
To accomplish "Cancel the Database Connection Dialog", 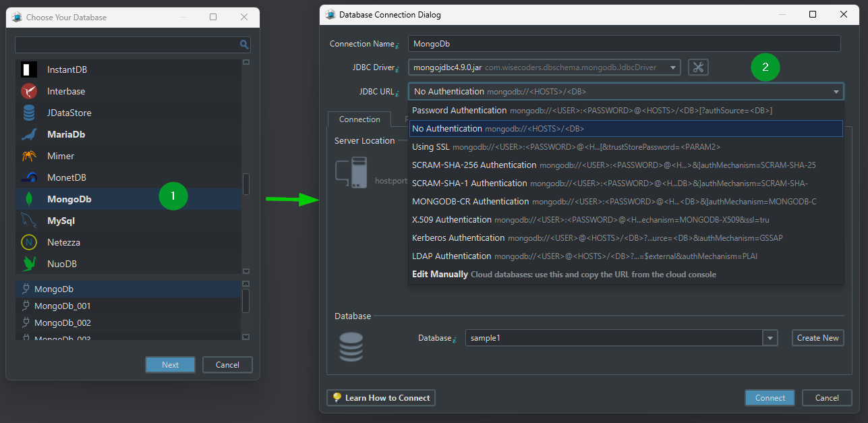I will 827,398.
